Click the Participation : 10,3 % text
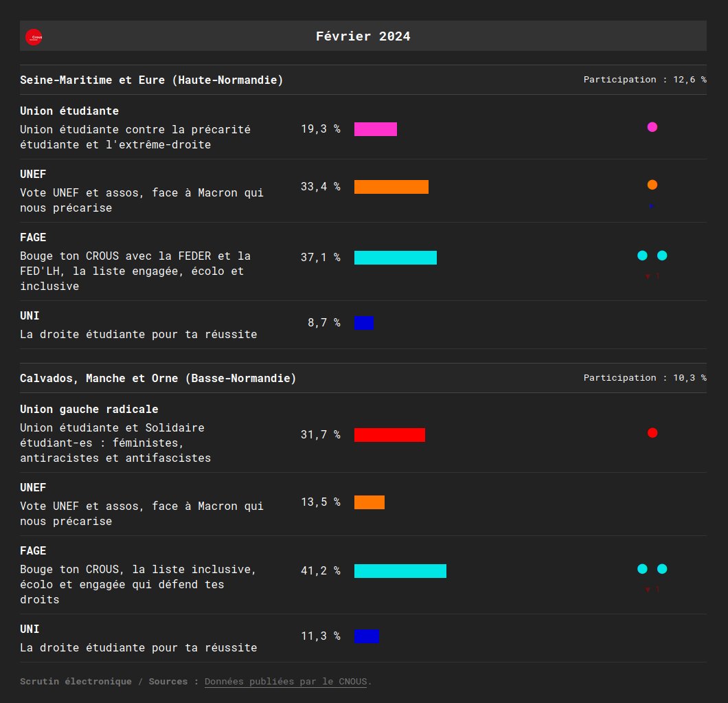728x703 pixels. [x=645, y=378]
